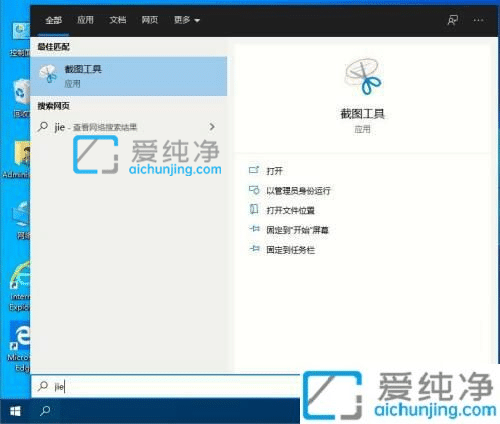Switch to the 网页 tab

[150, 20]
